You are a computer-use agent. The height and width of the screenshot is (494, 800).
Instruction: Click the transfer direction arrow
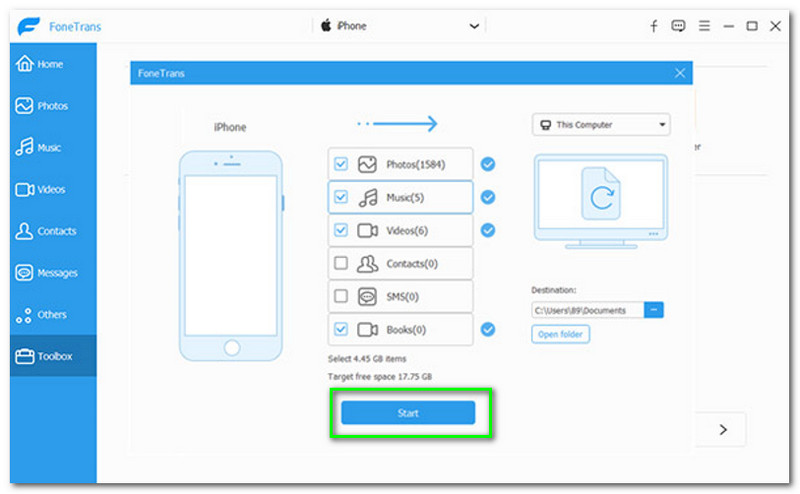397,124
